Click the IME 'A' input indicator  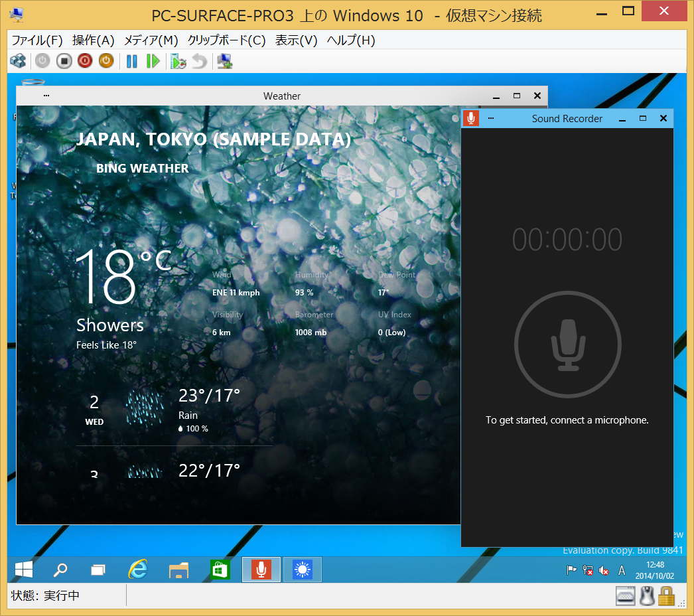coord(622,570)
